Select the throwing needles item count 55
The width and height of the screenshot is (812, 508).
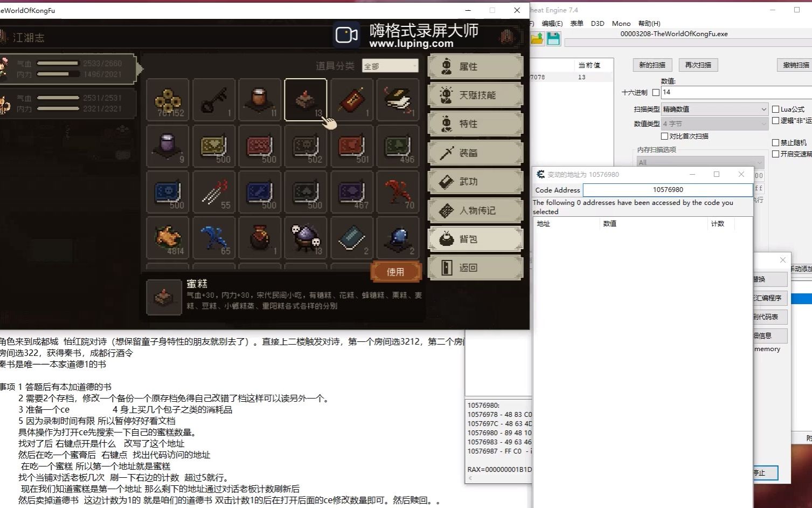214,192
